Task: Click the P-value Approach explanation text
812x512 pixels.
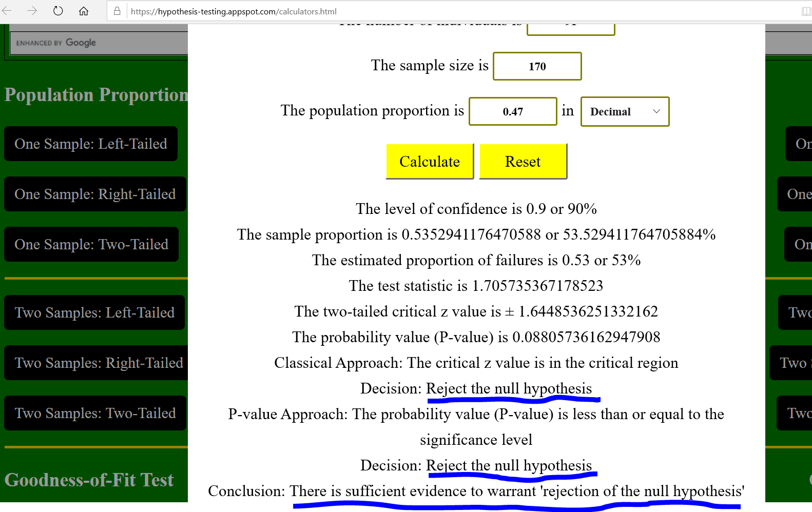Action: [x=476, y=427]
